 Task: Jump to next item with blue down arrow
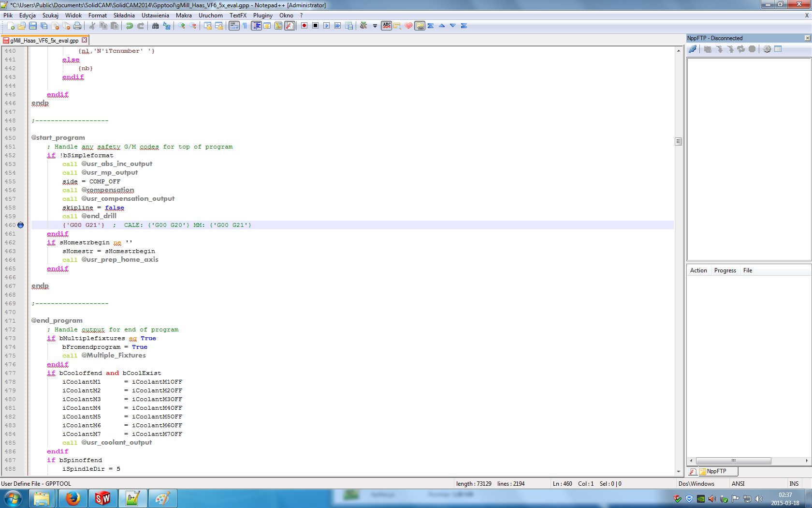(453, 26)
